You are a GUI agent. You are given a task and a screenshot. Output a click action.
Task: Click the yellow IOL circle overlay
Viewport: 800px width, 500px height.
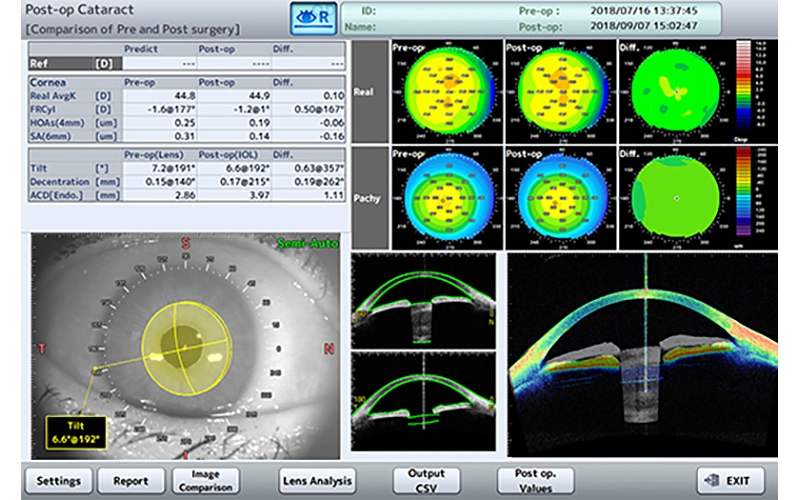coord(186,348)
